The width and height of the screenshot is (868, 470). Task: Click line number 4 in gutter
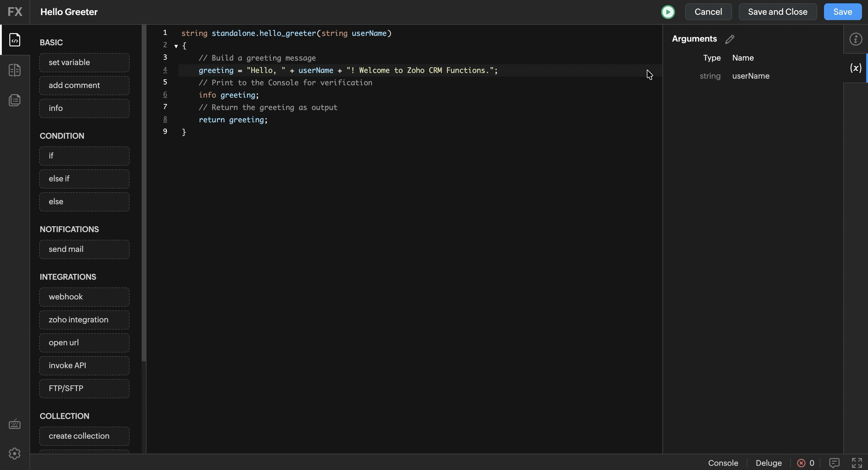coord(165,70)
